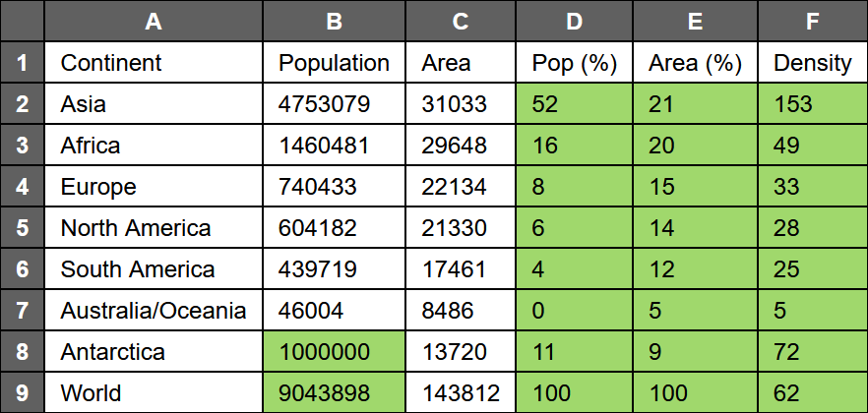Image resolution: width=868 pixels, height=413 pixels.
Task: Select row 1 header
Action: (22, 63)
